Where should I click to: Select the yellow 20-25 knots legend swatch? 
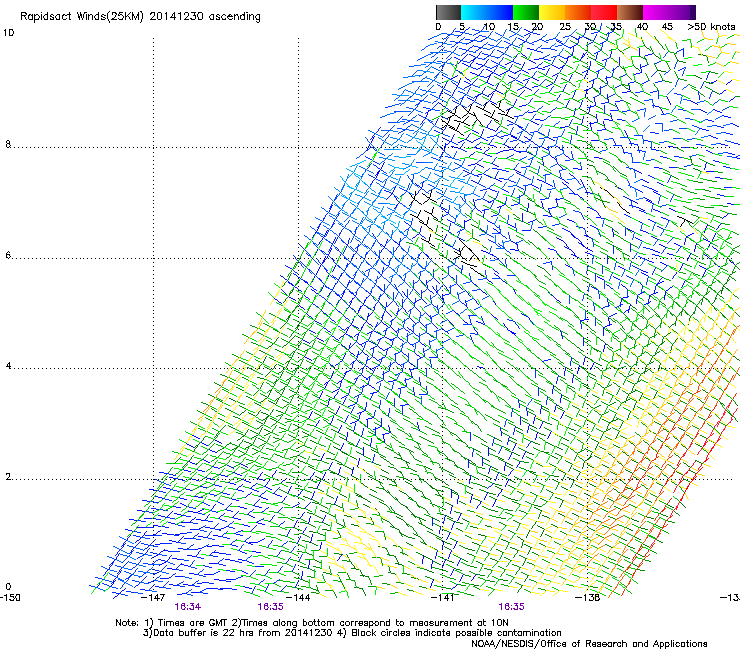pos(552,12)
